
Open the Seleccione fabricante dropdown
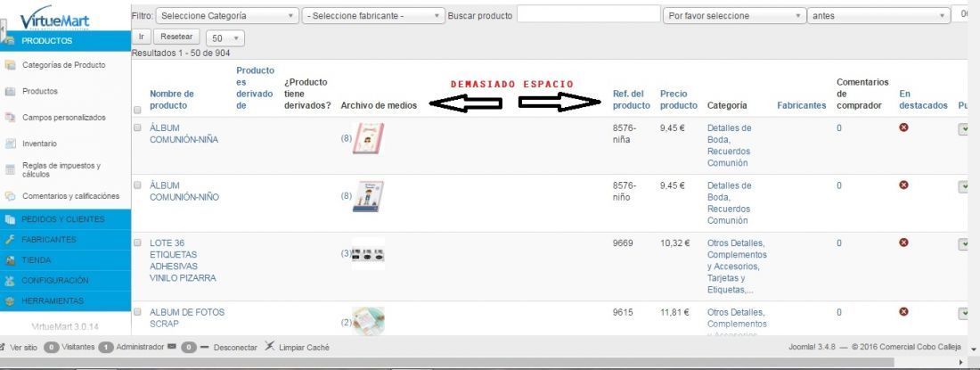click(x=373, y=16)
